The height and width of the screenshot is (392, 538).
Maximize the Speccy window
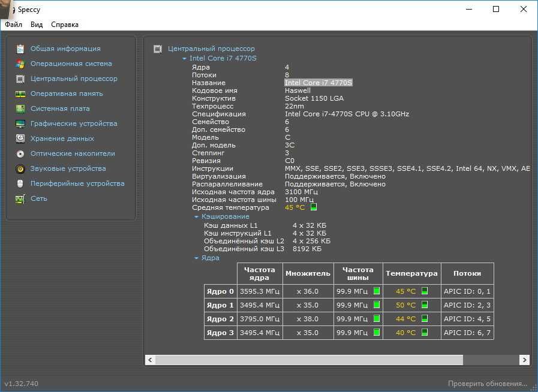[496, 9]
